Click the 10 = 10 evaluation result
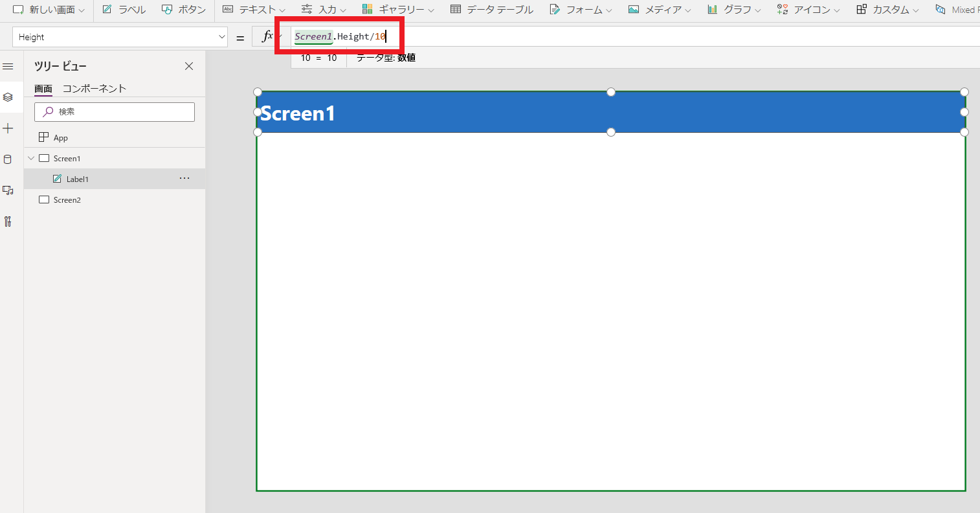 click(x=318, y=58)
